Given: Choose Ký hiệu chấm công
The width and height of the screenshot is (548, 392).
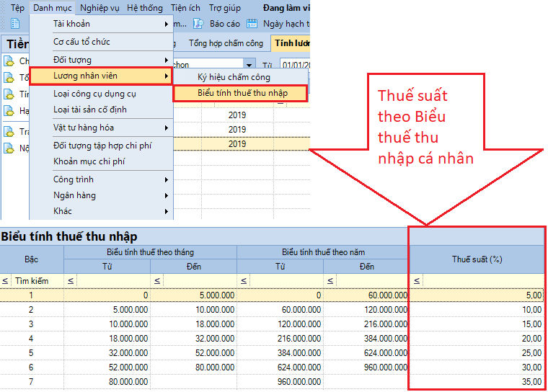Looking at the screenshot, I should (240, 77).
